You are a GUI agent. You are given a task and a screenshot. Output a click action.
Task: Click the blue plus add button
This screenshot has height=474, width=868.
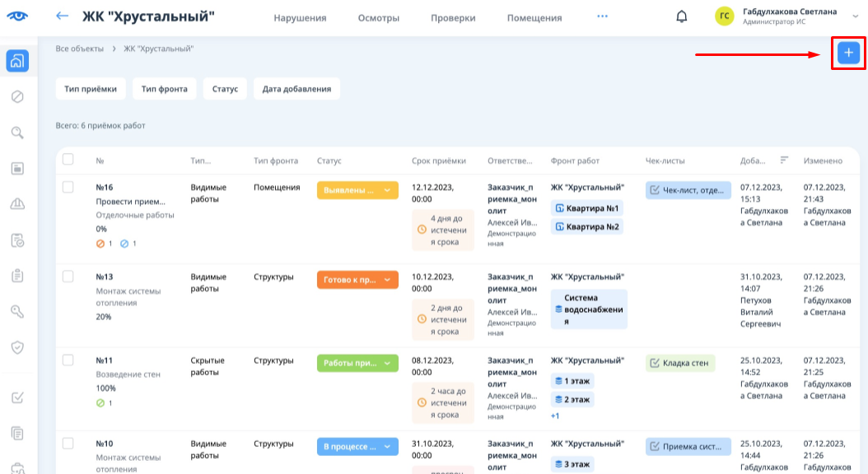tap(848, 53)
